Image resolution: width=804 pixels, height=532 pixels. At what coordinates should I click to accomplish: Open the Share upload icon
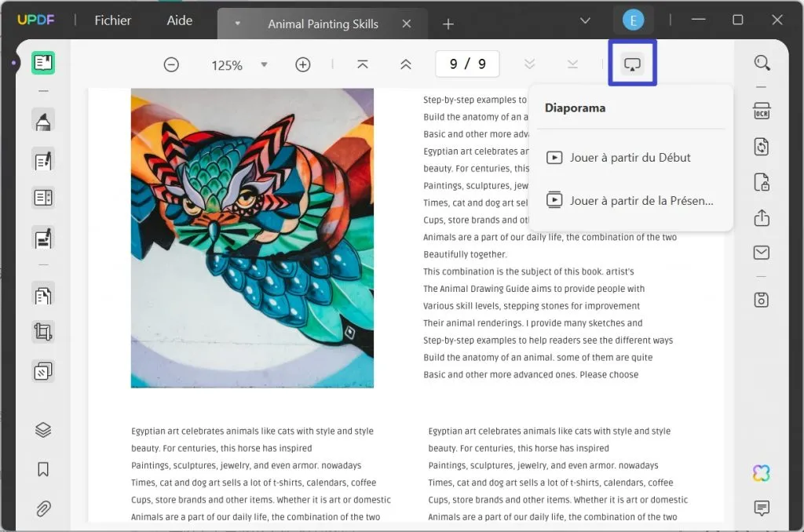point(761,217)
